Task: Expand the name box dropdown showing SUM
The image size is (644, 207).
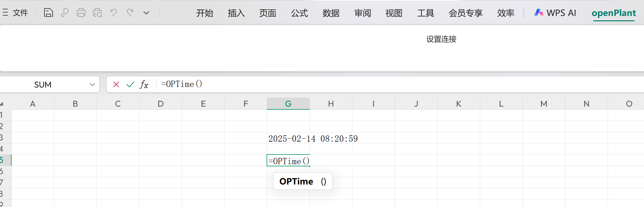Action: 92,84
